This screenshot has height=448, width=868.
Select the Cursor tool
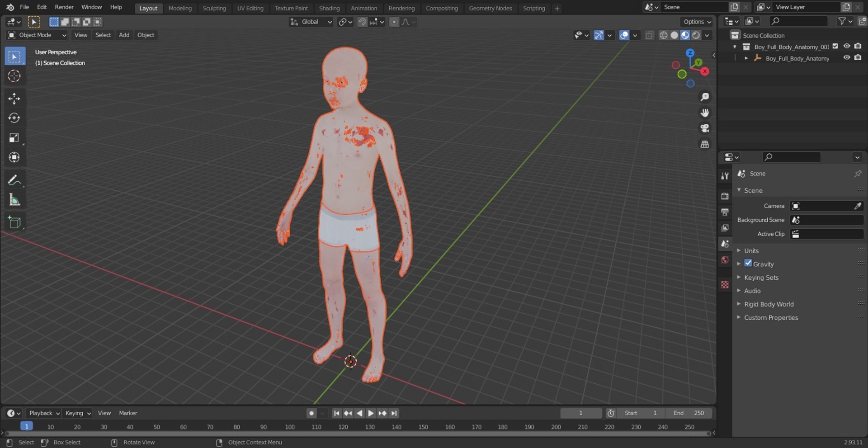tap(14, 76)
